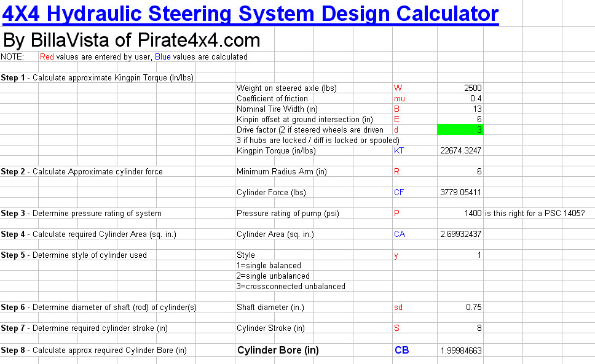This screenshot has height=364, width=595.
Task: Select the 'Coefficient of friction' label
Action: pyautogui.click(x=272, y=98)
